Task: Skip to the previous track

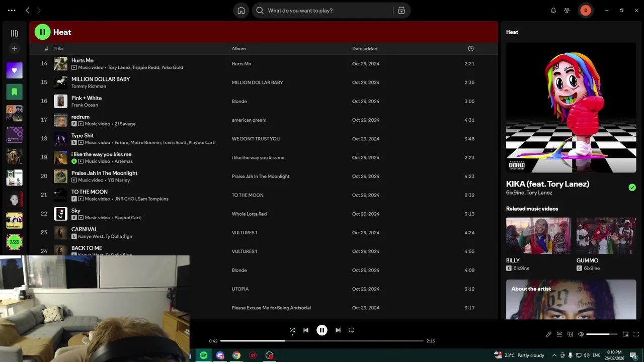Action: pyautogui.click(x=306, y=330)
